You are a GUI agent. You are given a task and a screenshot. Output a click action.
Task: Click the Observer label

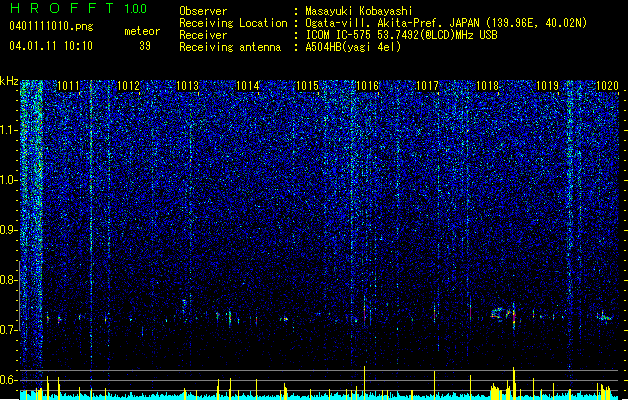pos(203,11)
